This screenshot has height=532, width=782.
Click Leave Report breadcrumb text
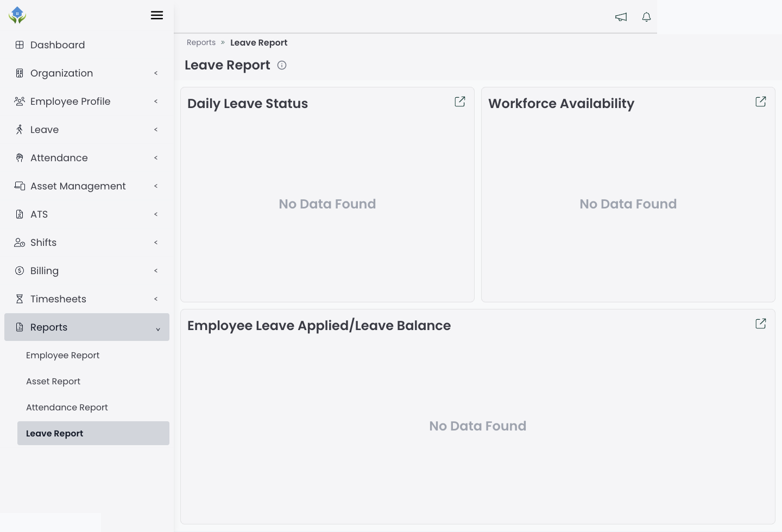coord(258,43)
